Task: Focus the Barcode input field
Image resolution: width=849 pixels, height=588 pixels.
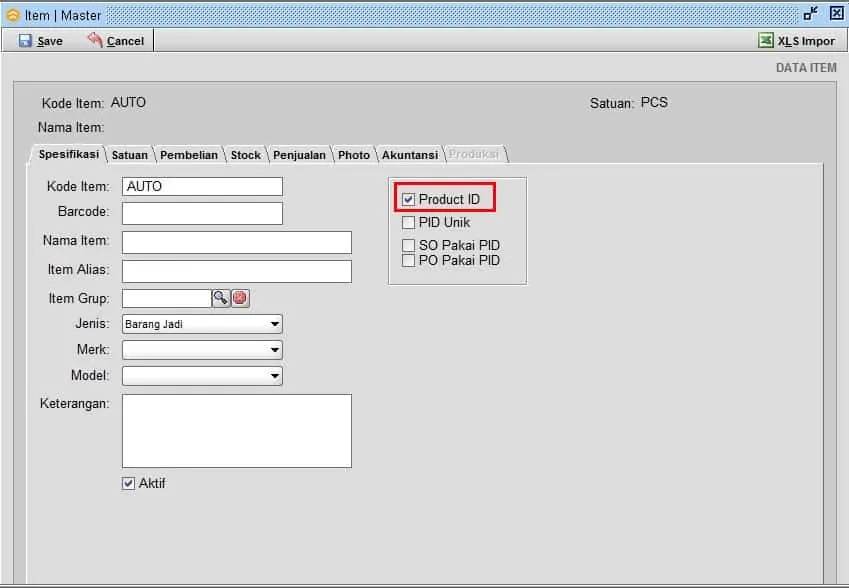Action: tap(202, 213)
